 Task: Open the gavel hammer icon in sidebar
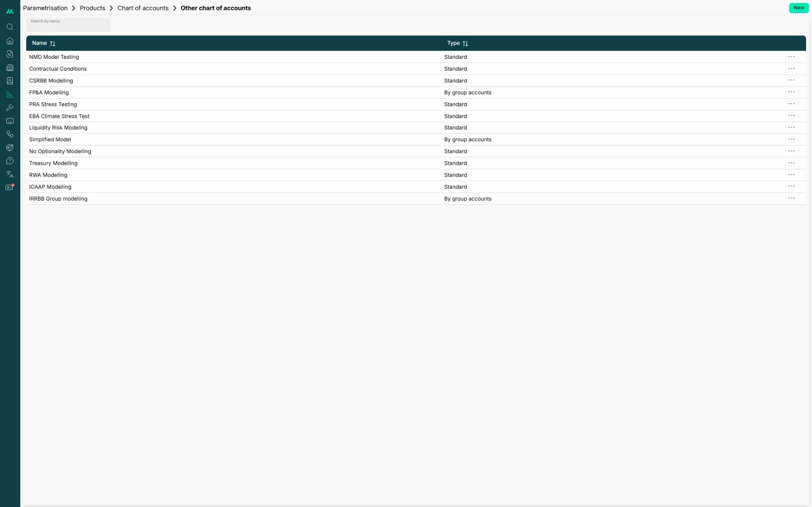click(10, 107)
